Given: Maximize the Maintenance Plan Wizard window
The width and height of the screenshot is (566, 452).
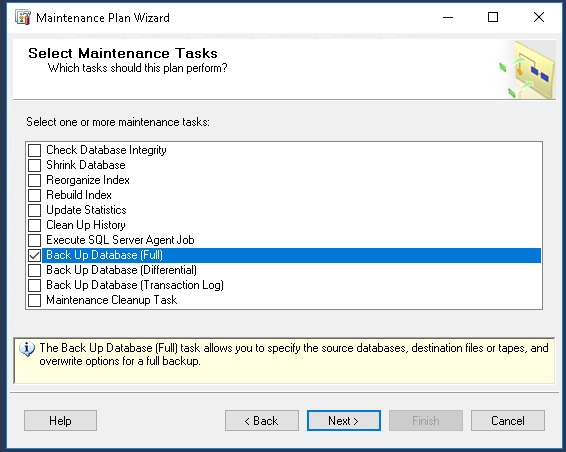Looking at the screenshot, I should point(493,17).
